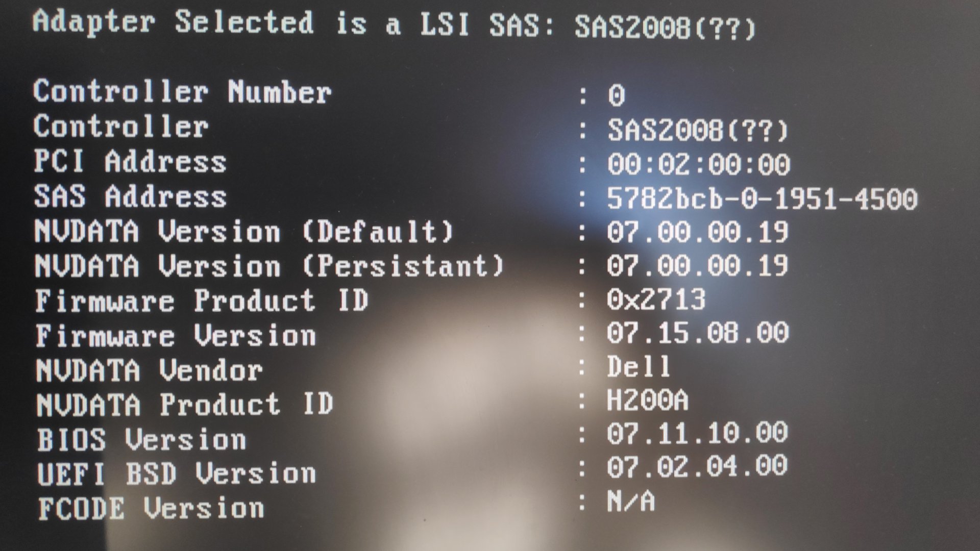Select the FCODE Version N/A value
Image resolution: width=980 pixels, height=551 pixels.
pyautogui.click(x=631, y=502)
